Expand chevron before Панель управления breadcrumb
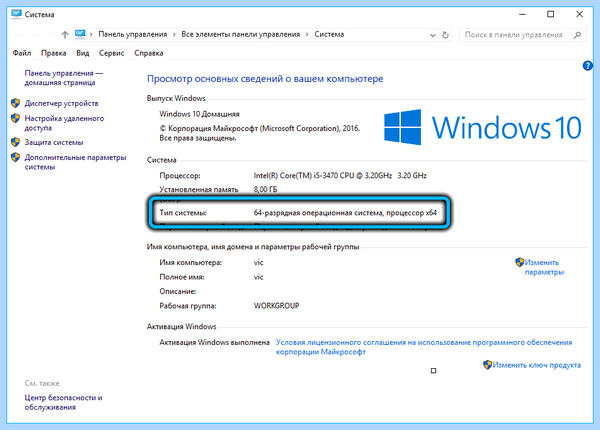 tap(91, 34)
